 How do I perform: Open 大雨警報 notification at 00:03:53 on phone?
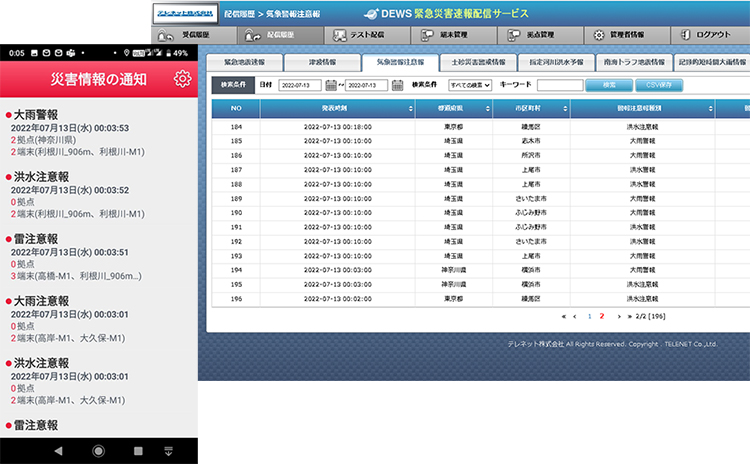[x=99, y=133]
